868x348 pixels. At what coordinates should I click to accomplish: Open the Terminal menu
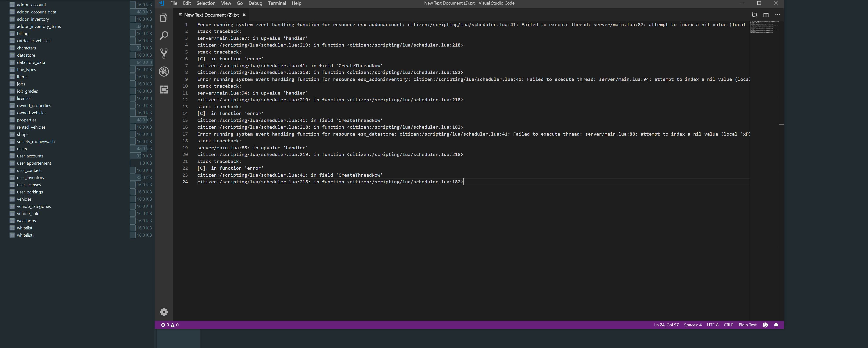277,3
